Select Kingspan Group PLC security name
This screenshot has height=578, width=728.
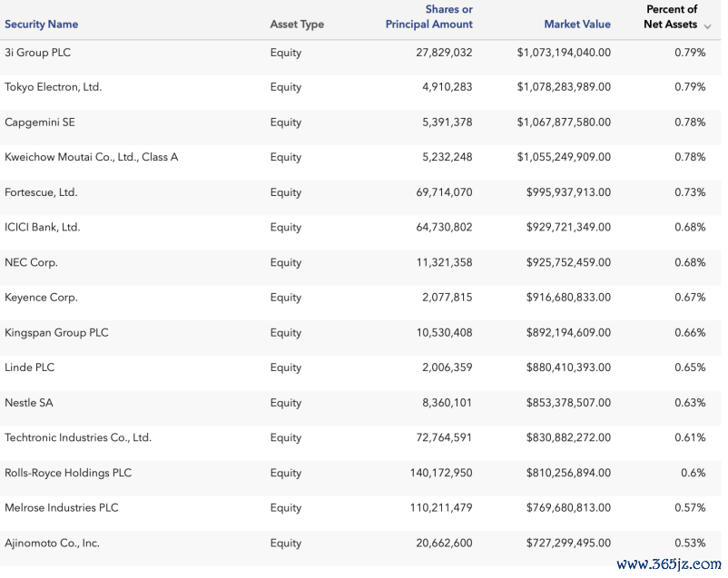56,333
